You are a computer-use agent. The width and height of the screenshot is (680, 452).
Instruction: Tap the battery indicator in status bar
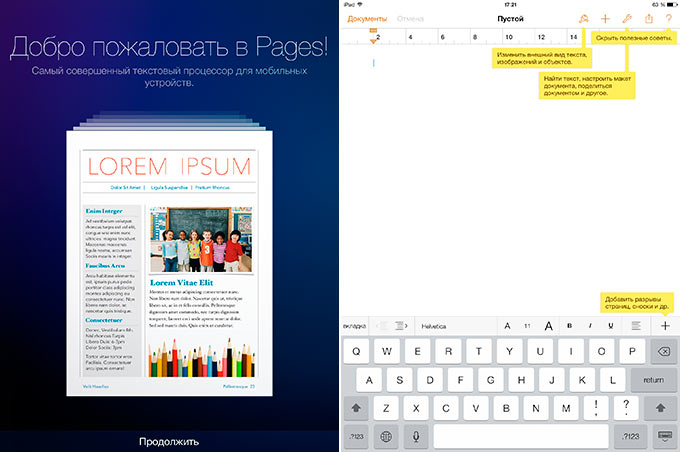672,5
